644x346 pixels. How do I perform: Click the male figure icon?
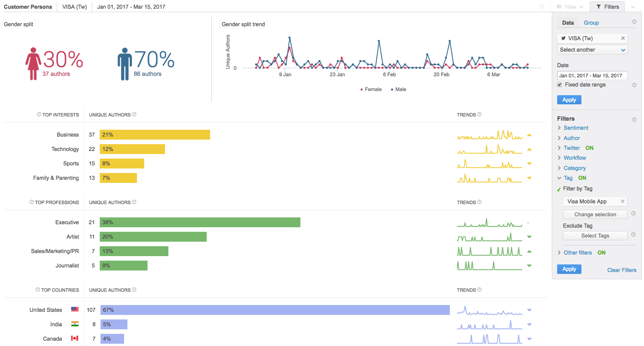point(125,64)
